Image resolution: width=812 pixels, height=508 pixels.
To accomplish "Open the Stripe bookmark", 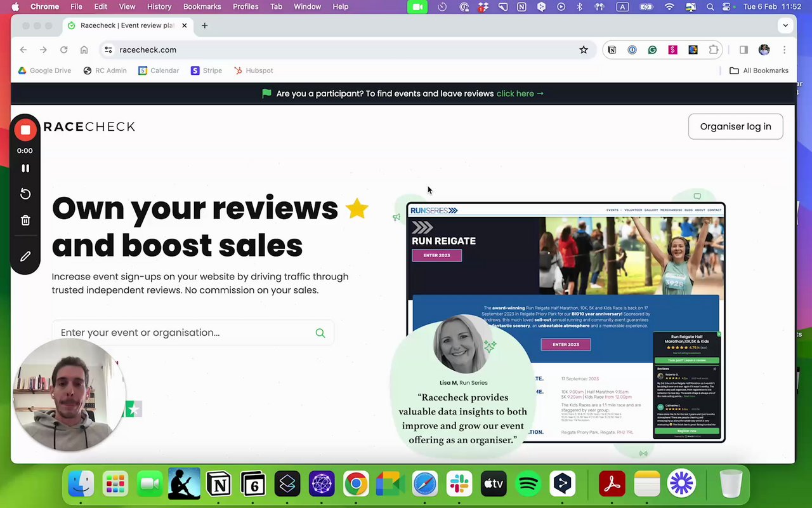I will (x=206, y=70).
